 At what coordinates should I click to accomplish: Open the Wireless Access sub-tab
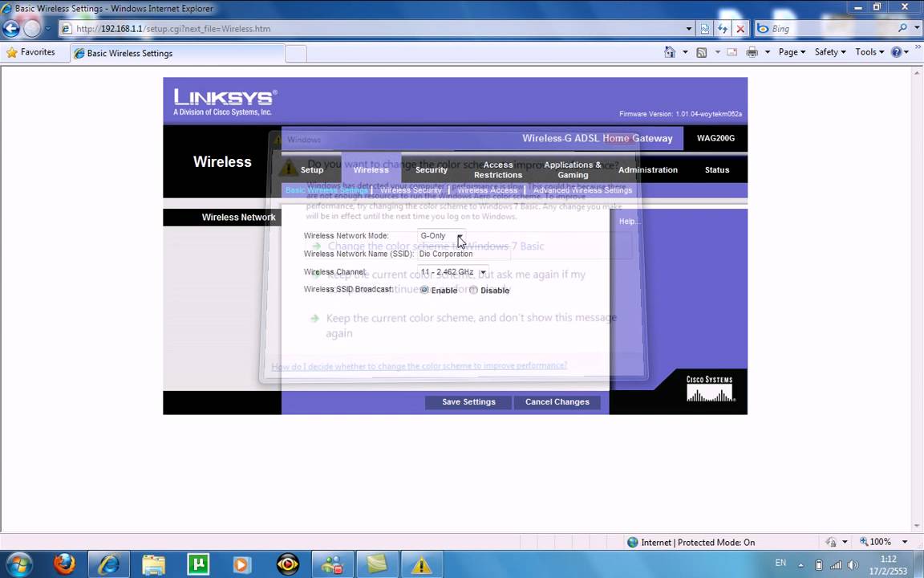(x=488, y=190)
